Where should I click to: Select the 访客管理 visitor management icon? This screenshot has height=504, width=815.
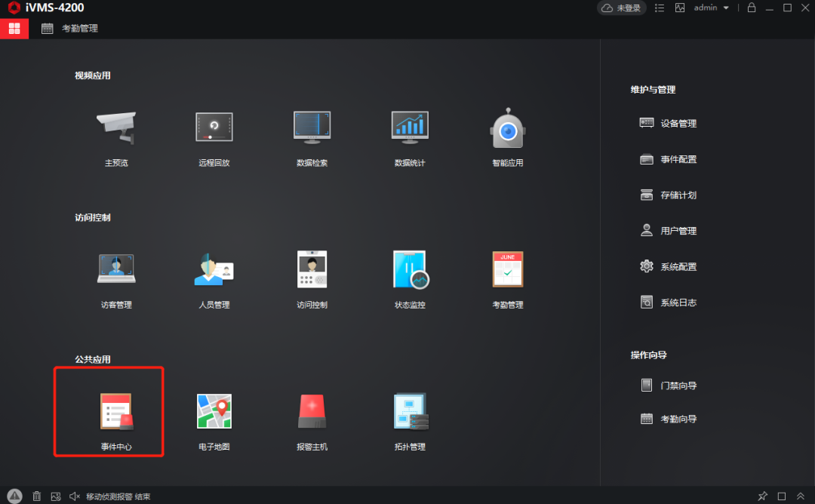[x=116, y=270]
